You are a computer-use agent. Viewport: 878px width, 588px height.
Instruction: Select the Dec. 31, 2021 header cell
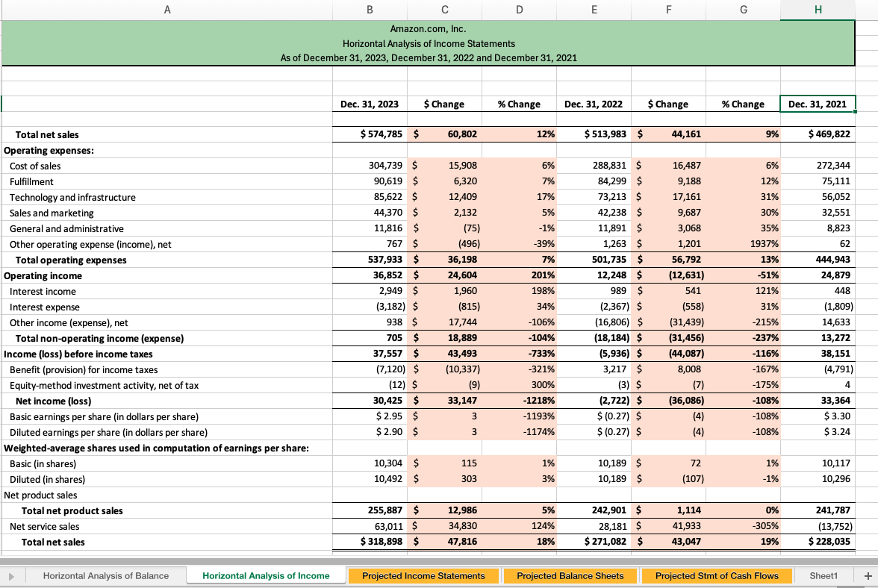click(817, 104)
